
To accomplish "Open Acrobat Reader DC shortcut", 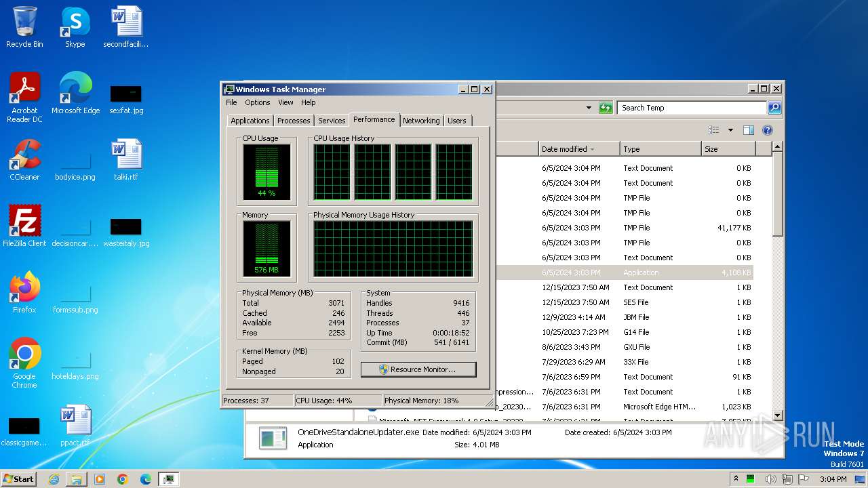I will [24, 98].
